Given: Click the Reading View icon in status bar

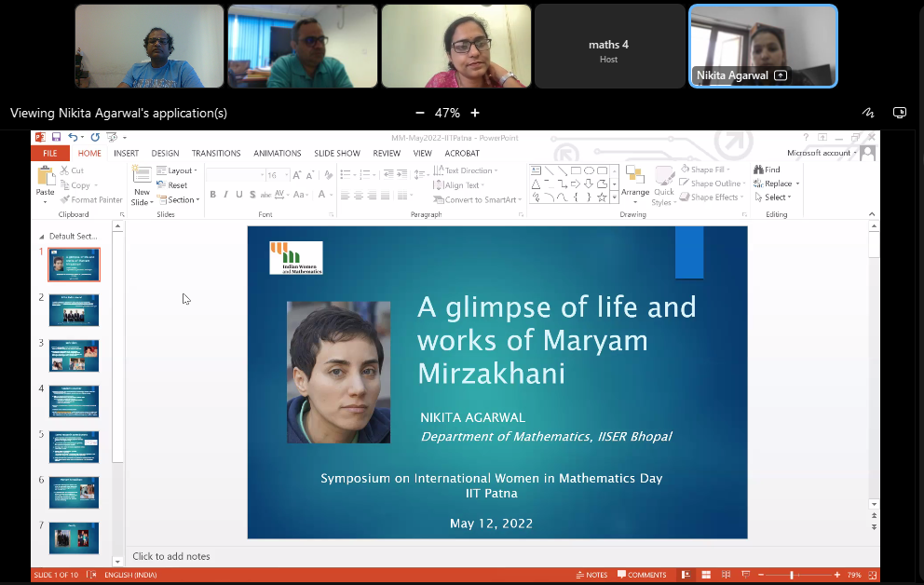Looking at the screenshot, I should [x=727, y=575].
